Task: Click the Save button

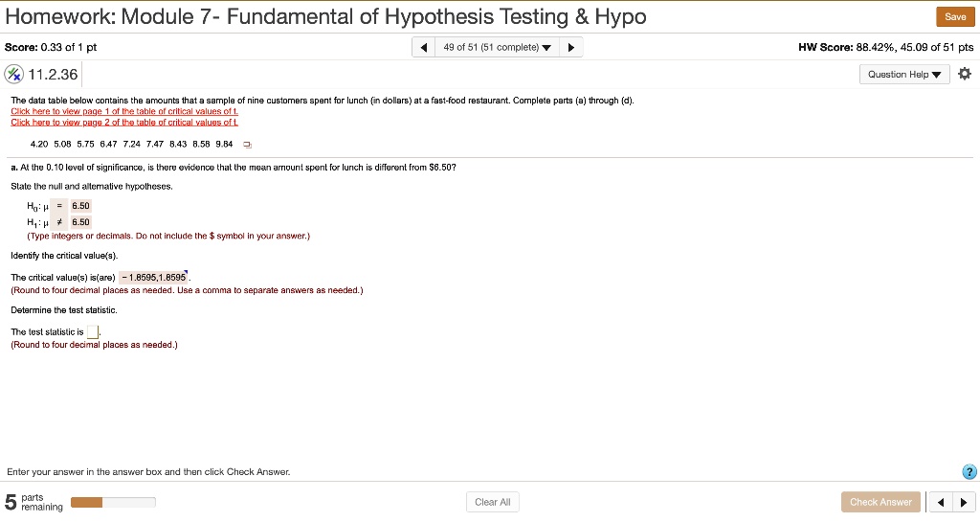Action: point(955,17)
